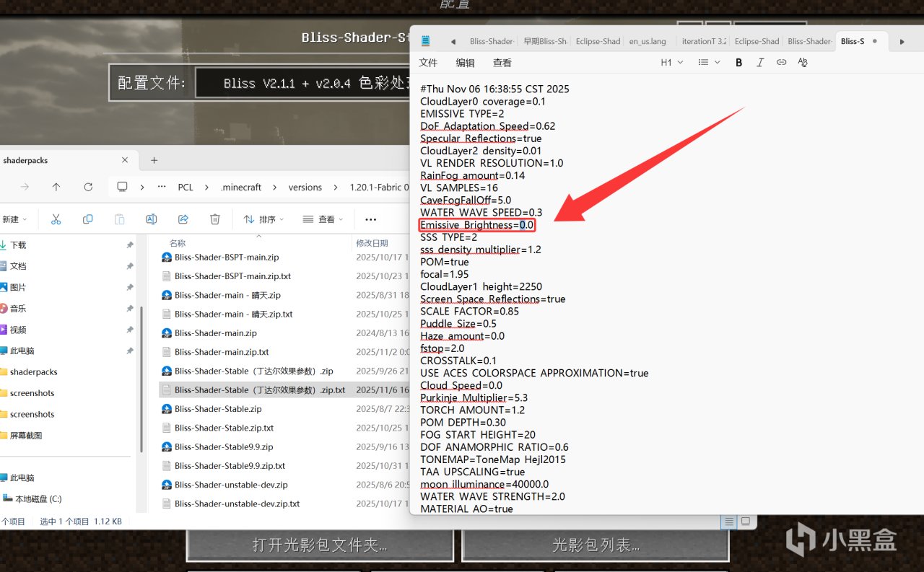Select file Bliss-Shader-main.zip.txt
This screenshot has height=572, width=924.
(222, 352)
